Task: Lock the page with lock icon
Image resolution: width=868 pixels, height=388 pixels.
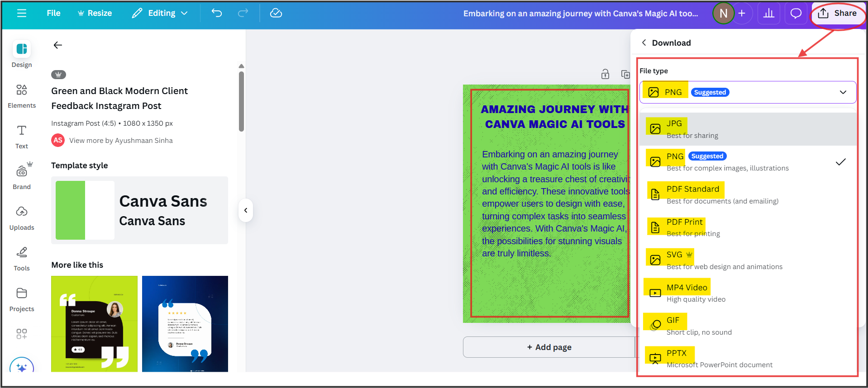Action: 605,74
